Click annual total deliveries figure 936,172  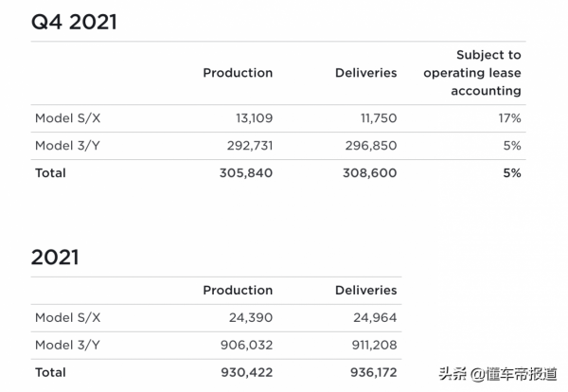(367, 373)
